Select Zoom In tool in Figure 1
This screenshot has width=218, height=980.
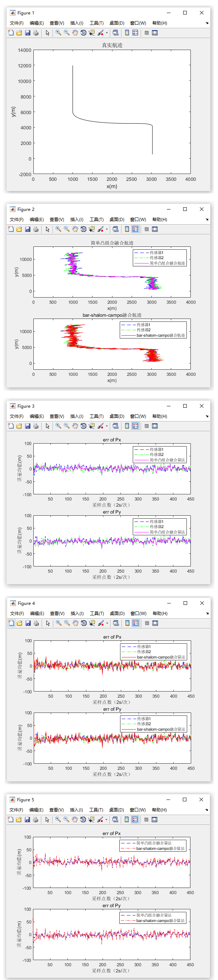(58, 33)
